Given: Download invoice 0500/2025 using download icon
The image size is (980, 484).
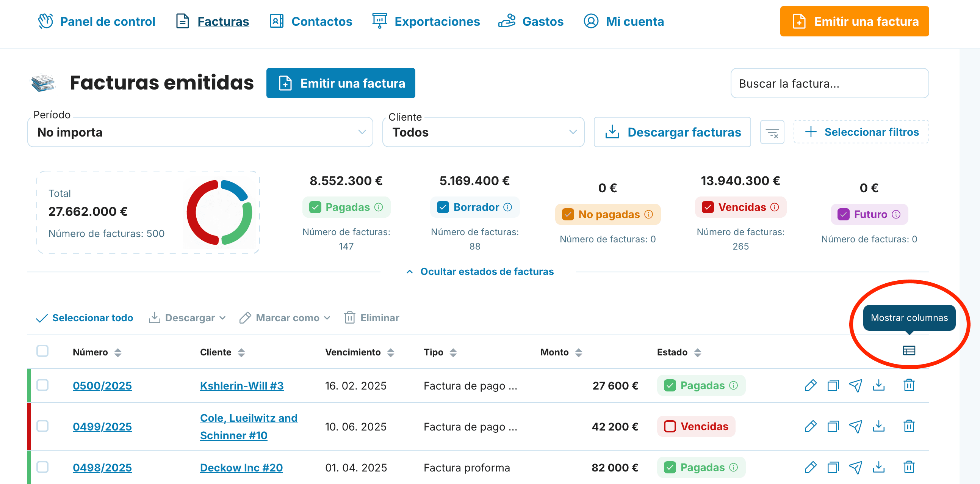Looking at the screenshot, I should tap(878, 385).
